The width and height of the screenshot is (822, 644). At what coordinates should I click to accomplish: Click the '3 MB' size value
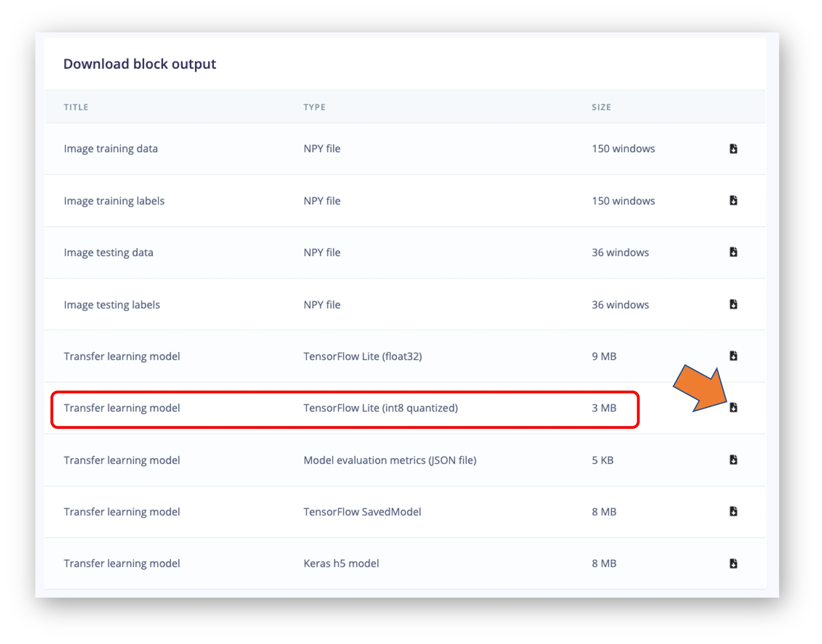click(604, 408)
